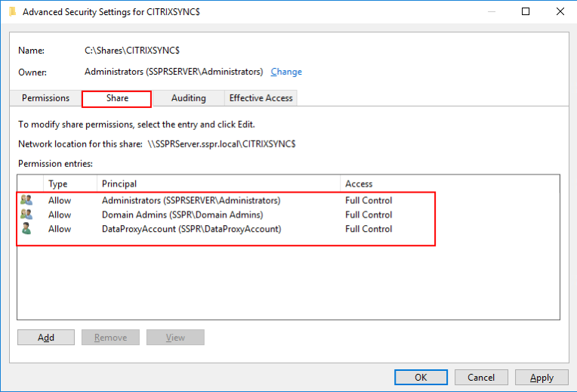Click the DataProxyAccount user icon
Viewport: 577px width, 392px height.
[x=27, y=229]
